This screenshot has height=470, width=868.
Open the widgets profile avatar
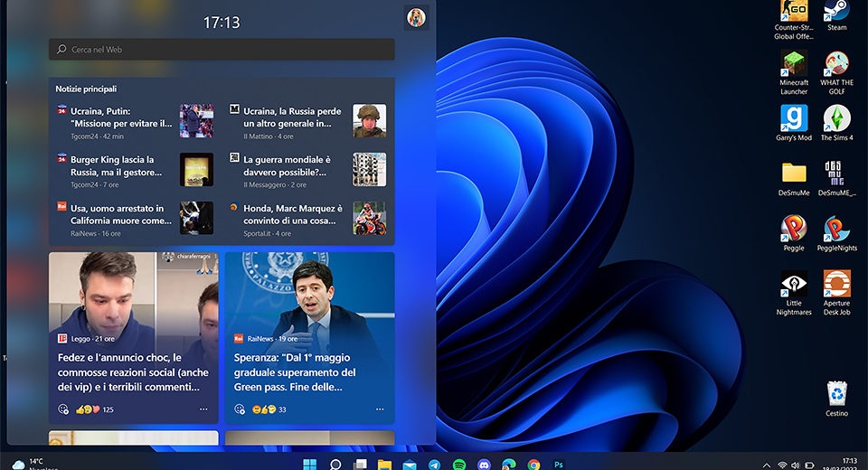tap(416, 18)
